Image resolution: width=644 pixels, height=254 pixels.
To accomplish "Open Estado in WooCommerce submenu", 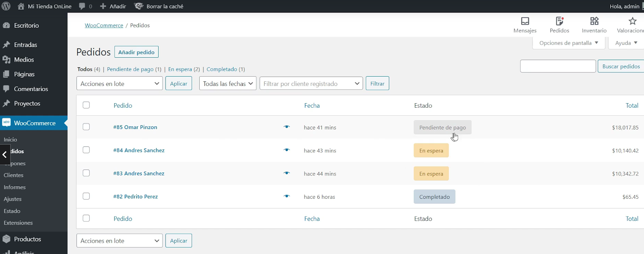I will pos(12,211).
